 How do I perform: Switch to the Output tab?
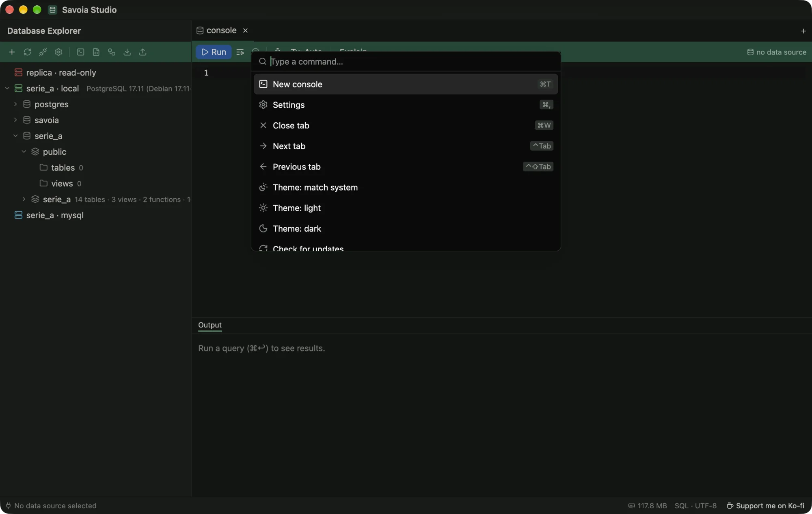[x=210, y=325]
